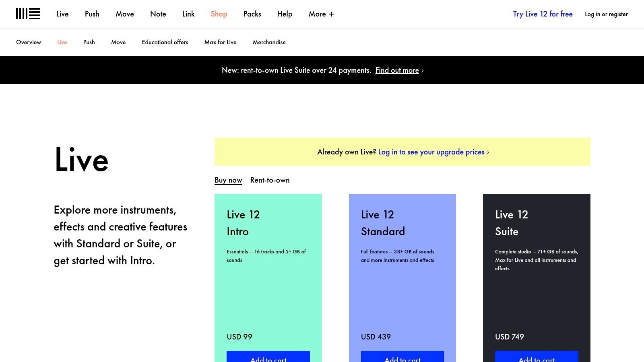644x362 pixels.
Task: Click Log in or register
Action: [606, 14]
